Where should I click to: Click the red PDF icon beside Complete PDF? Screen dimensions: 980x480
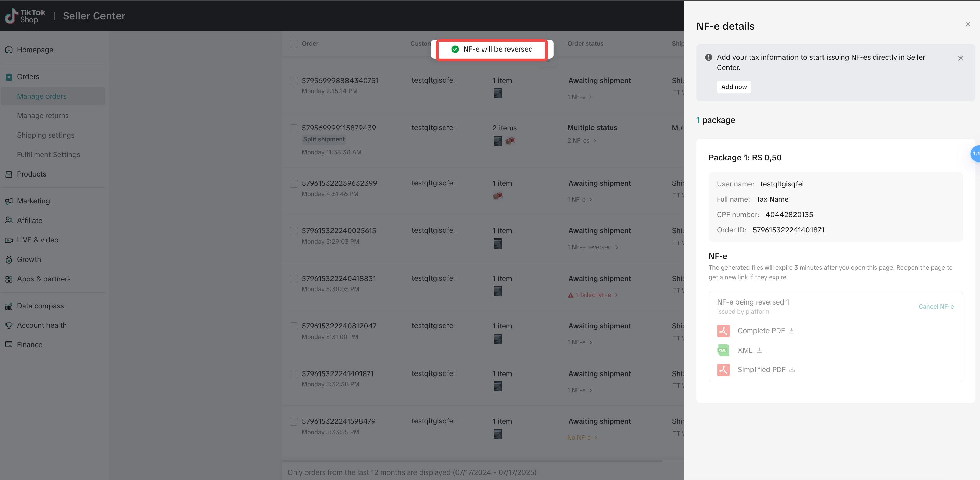point(723,331)
